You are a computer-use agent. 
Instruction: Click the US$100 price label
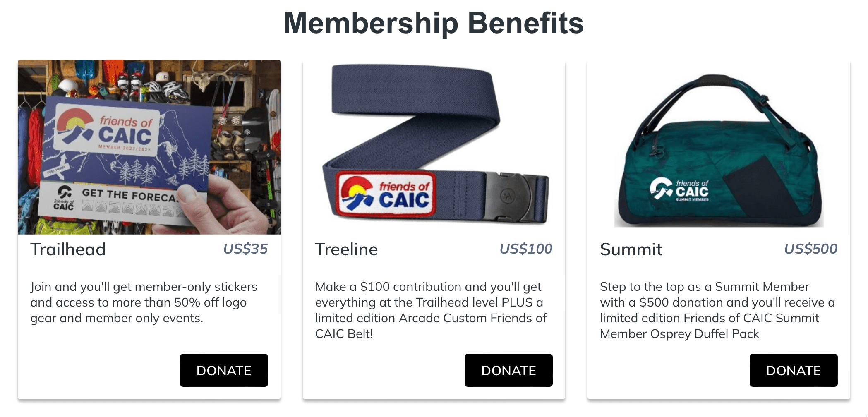526,249
